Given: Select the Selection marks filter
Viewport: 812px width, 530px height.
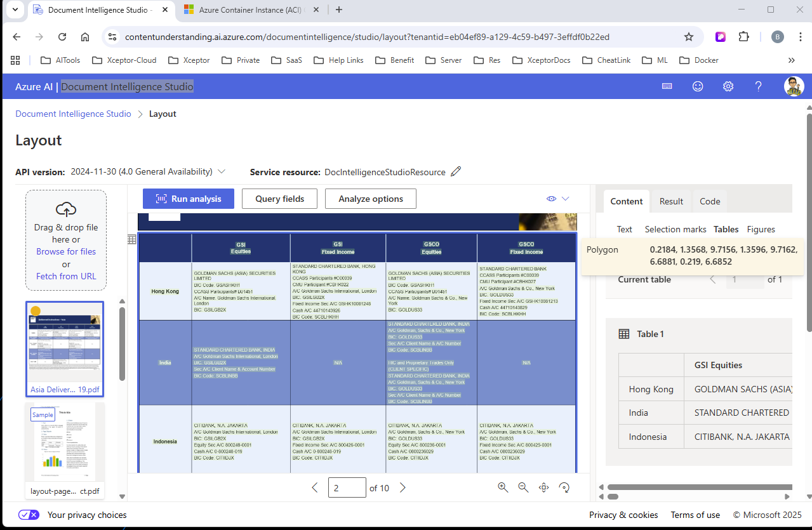Looking at the screenshot, I should (676, 229).
